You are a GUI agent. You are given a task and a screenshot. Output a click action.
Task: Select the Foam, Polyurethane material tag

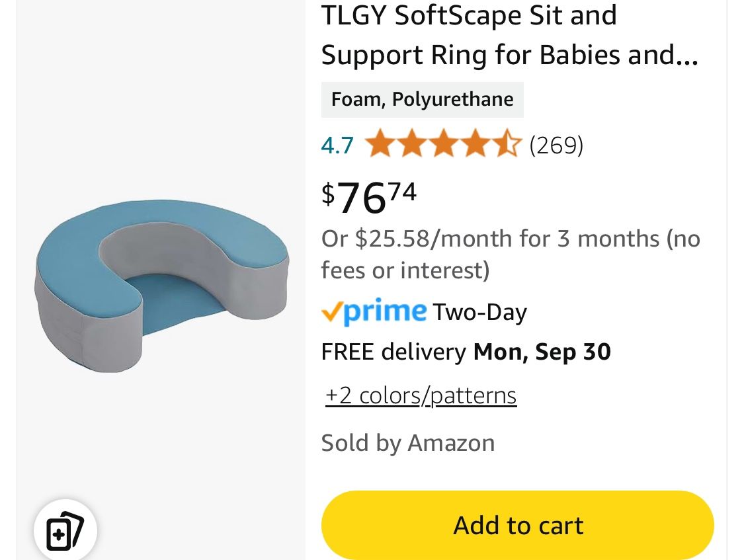422,100
